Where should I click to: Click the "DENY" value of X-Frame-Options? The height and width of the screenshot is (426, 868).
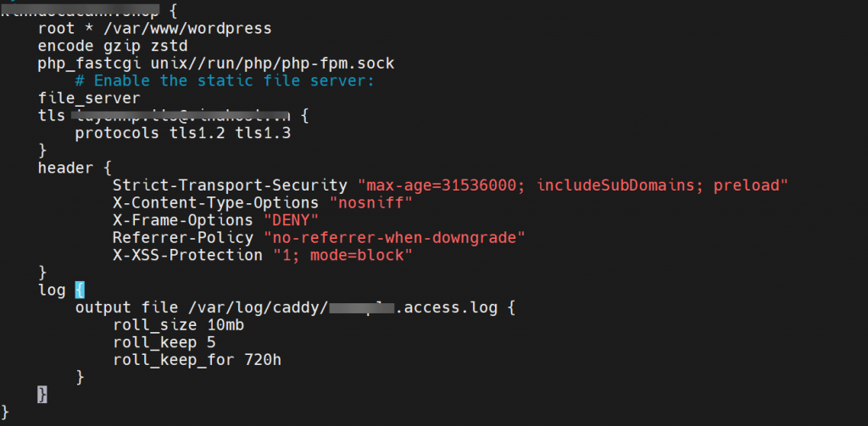(291, 220)
